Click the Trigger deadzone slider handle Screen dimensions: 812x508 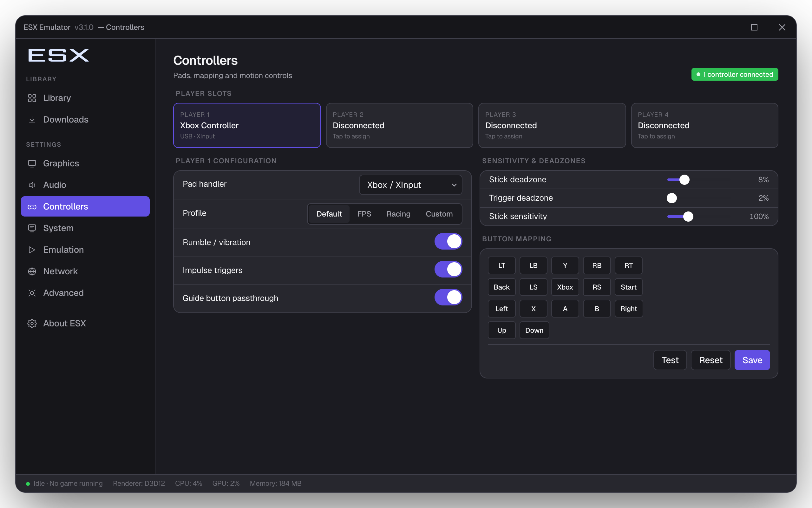(671, 198)
